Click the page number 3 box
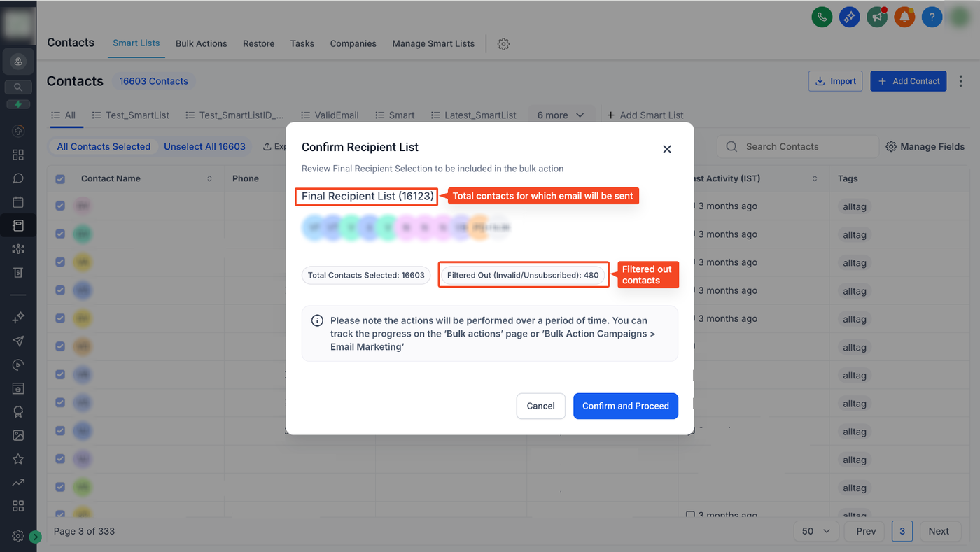The image size is (980, 552). [x=902, y=531]
